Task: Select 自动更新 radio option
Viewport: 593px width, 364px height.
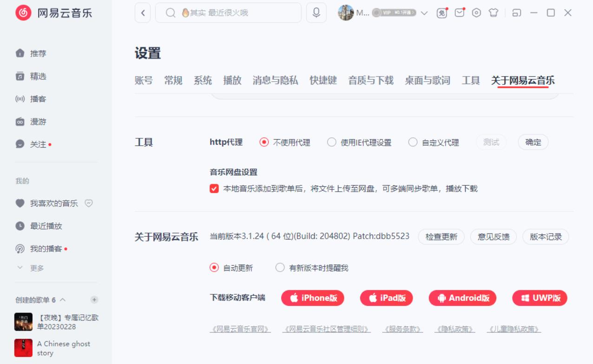Action: 214,267
